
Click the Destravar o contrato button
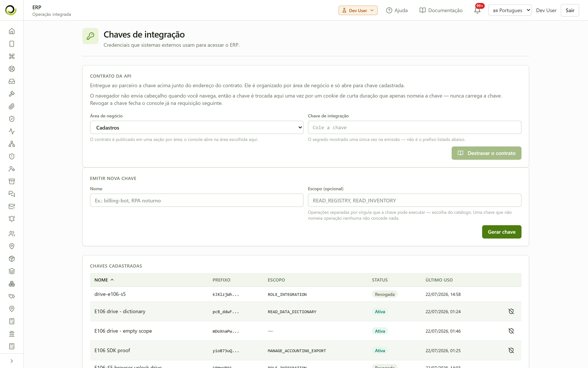(486, 153)
